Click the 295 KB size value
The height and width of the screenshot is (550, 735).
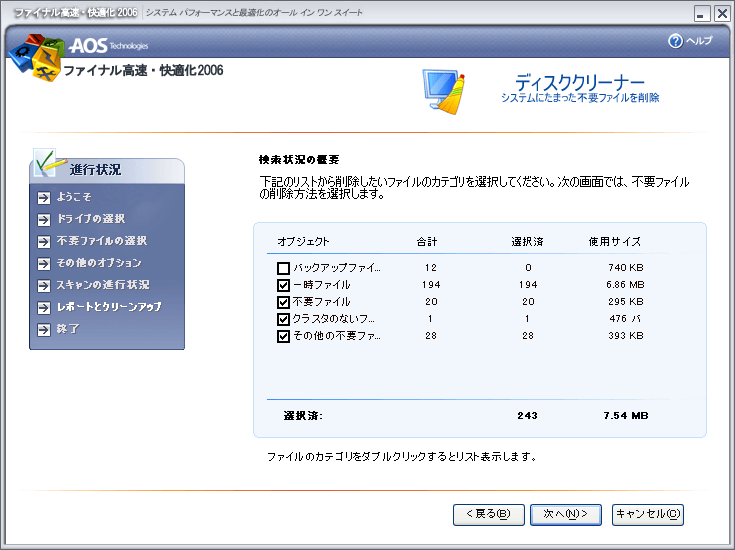[x=626, y=301]
